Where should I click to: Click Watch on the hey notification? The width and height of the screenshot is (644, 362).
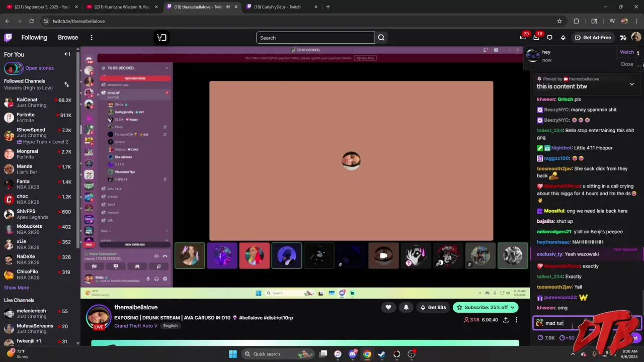pos(627,52)
